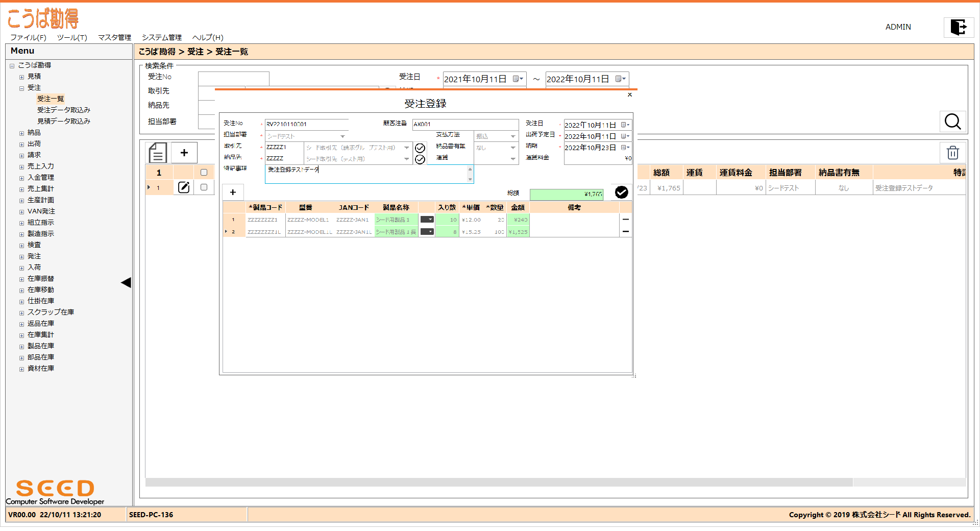This screenshot has height=531, width=980.
Task: Click the green 総額 total field
Action: tap(567, 194)
